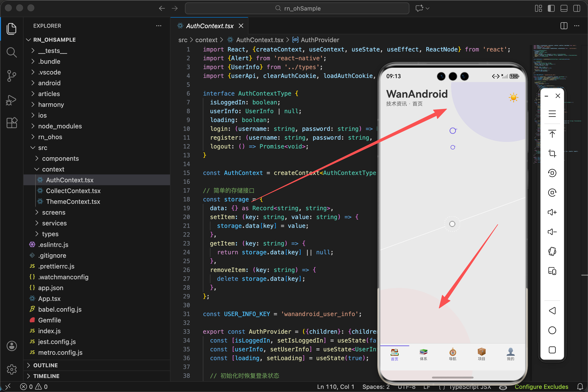Switch to the 我的 tab in app
This screenshot has width=588, height=392.
(511, 355)
